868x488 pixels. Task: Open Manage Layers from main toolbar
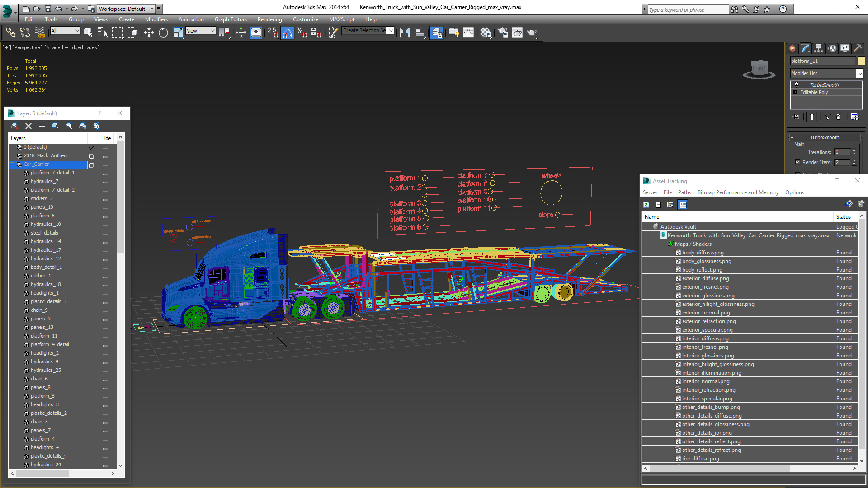(x=437, y=32)
